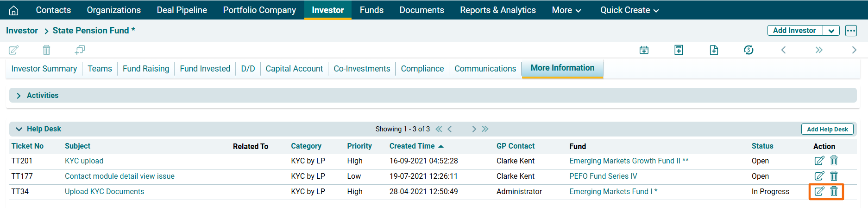The height and width of the screenshot is (208, 868).
Task: Sort tickets by the Created Time column
Action: point(412,146)
